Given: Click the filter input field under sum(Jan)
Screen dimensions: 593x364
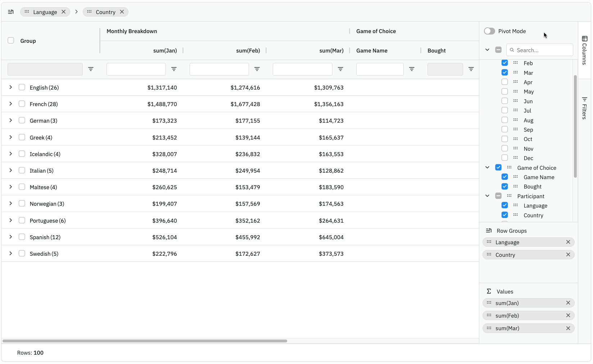Looking at the screenshot, I should coord(136,69).
